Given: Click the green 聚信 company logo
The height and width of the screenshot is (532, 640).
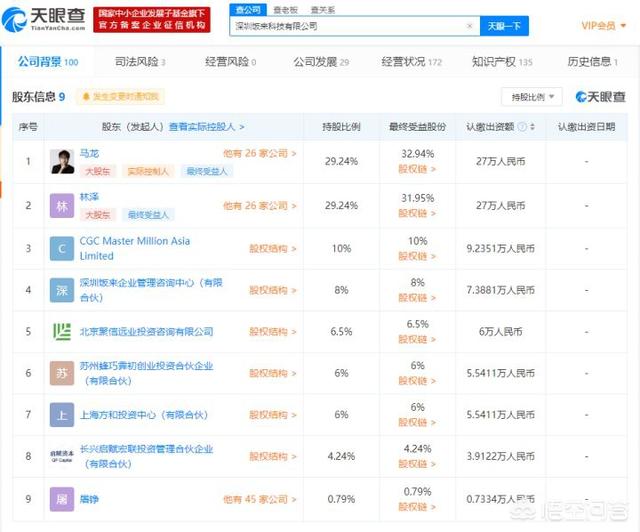Looking at the screenshot, I should click(62, 332).
